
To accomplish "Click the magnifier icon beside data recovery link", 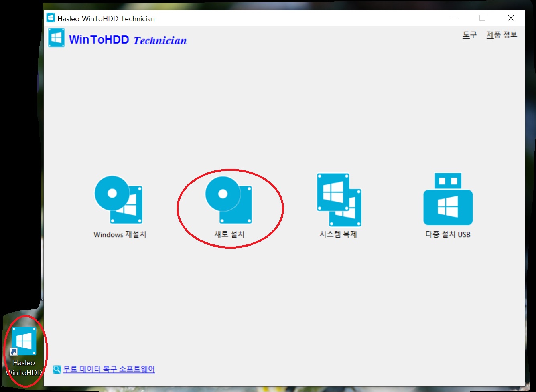I will click(x=57, y=369).
